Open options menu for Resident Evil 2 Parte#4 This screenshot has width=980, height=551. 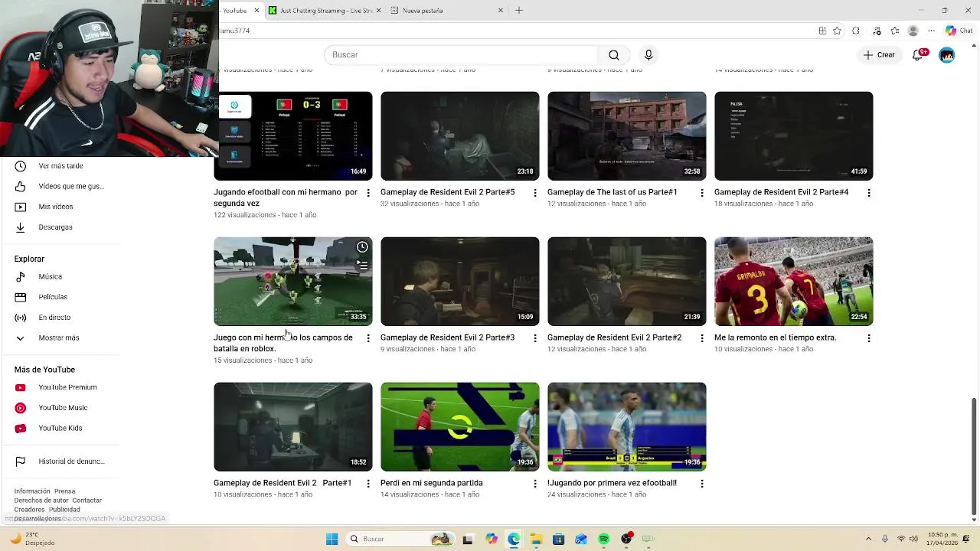pos(869,193)
